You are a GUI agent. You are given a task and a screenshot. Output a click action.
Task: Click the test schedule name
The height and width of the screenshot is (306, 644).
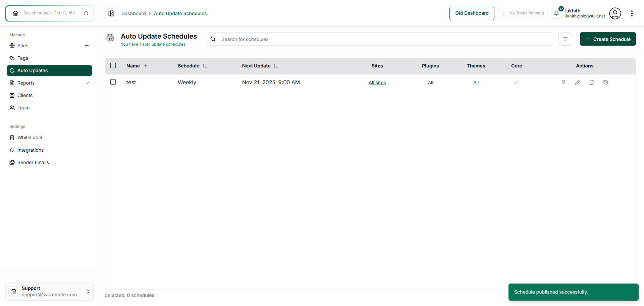tap(131, 83)
